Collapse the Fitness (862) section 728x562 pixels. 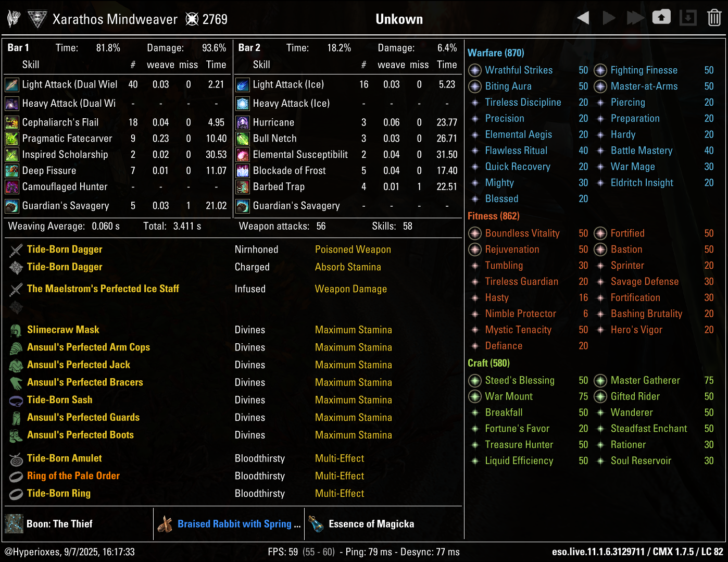[x=493, y=216]
